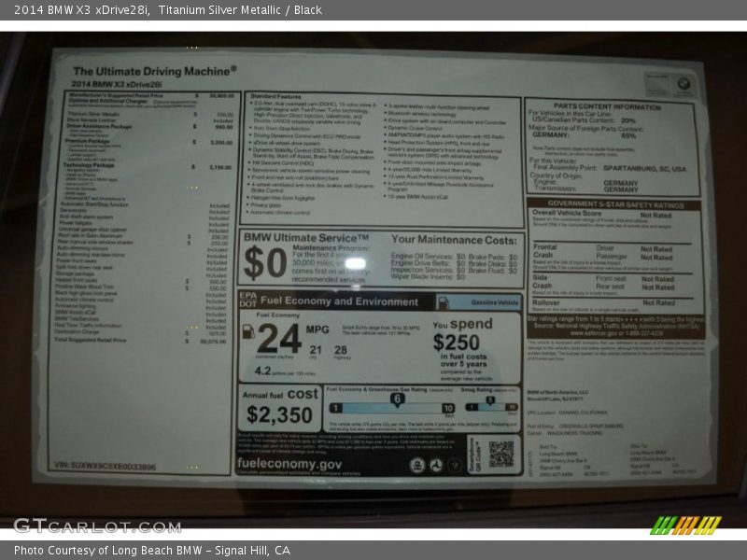Click the Gasoline Vehicle label
The height and width of the screenshot is (560, 747).
pos(495,302)
